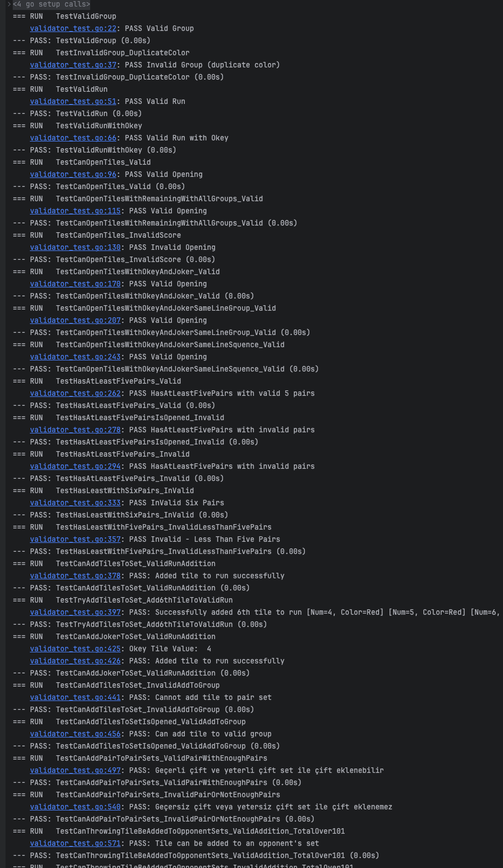Follow the validator_test.go:115 link

pos(75,211)
